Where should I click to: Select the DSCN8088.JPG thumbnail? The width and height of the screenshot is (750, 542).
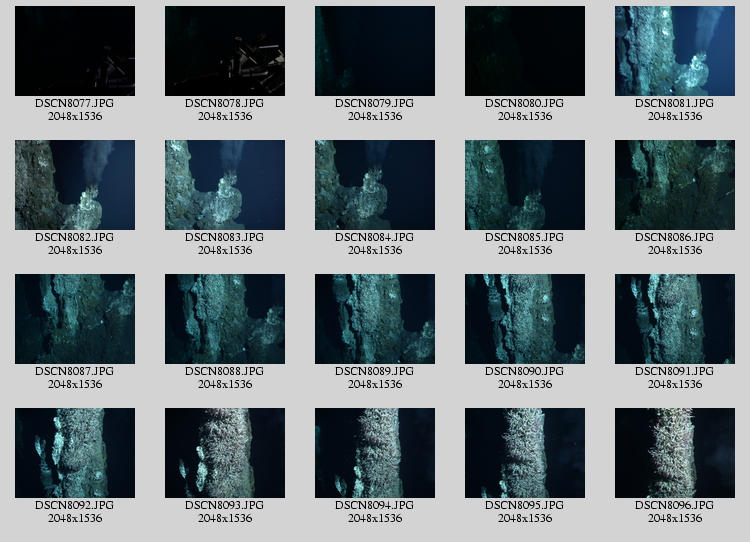tap(225, 319)
